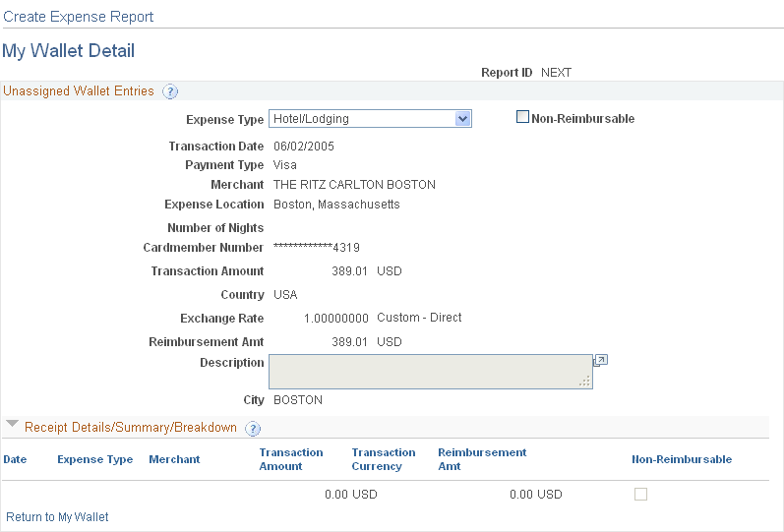Image resolution: width=784 pixels, height=532 pixels.
Task: Click the Transaction Amount column header
Action: tap(291, 459)
